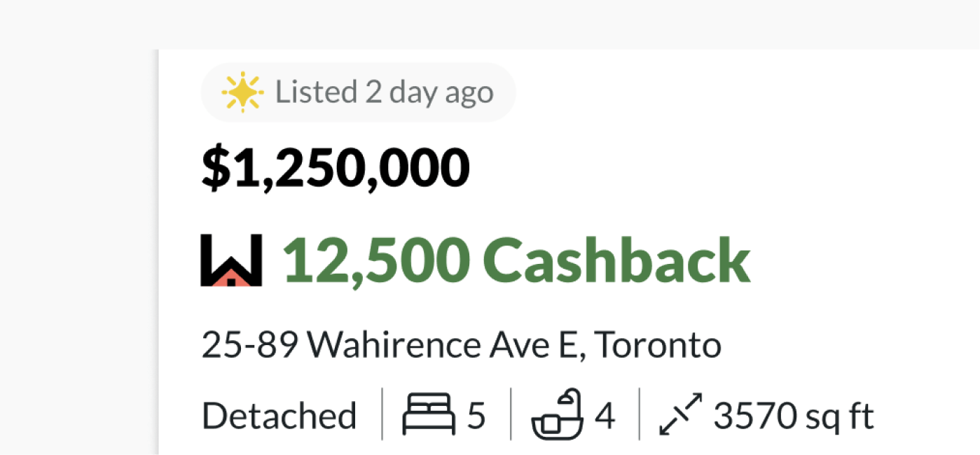
Task: Click the $1,250,000 listing price
Action: pyautogui.click(x=336, y=169)
